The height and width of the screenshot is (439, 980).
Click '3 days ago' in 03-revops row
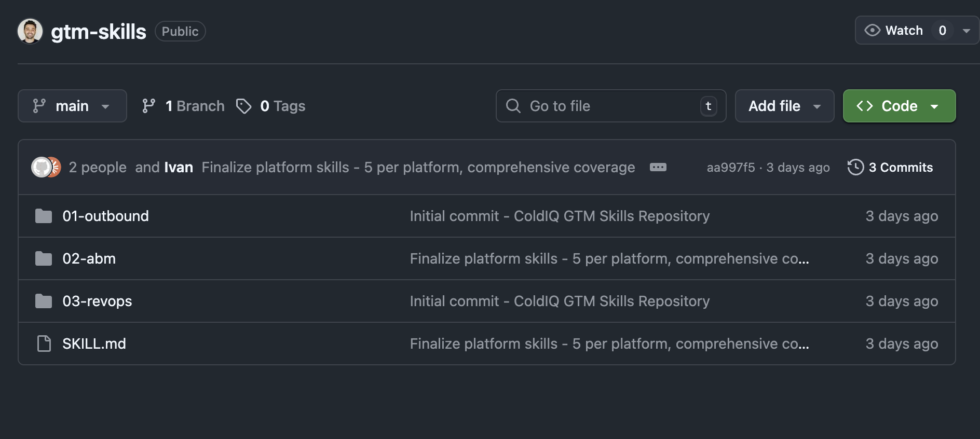902,301
